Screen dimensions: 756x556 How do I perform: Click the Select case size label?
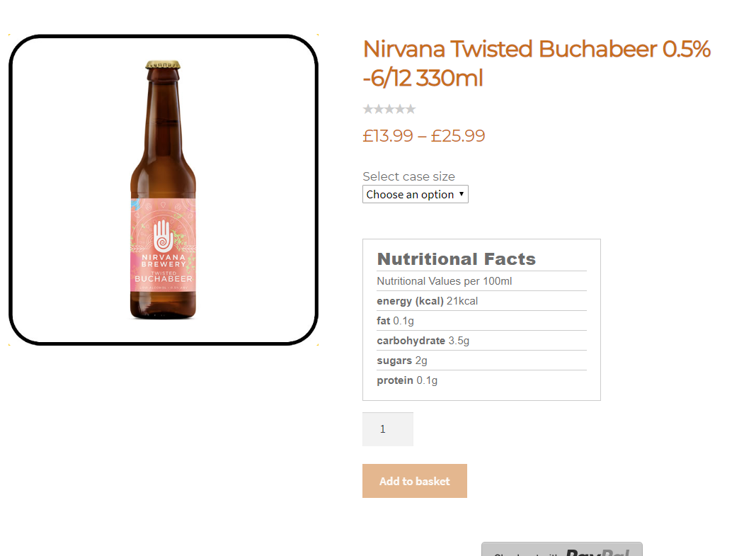coord(408,176)
